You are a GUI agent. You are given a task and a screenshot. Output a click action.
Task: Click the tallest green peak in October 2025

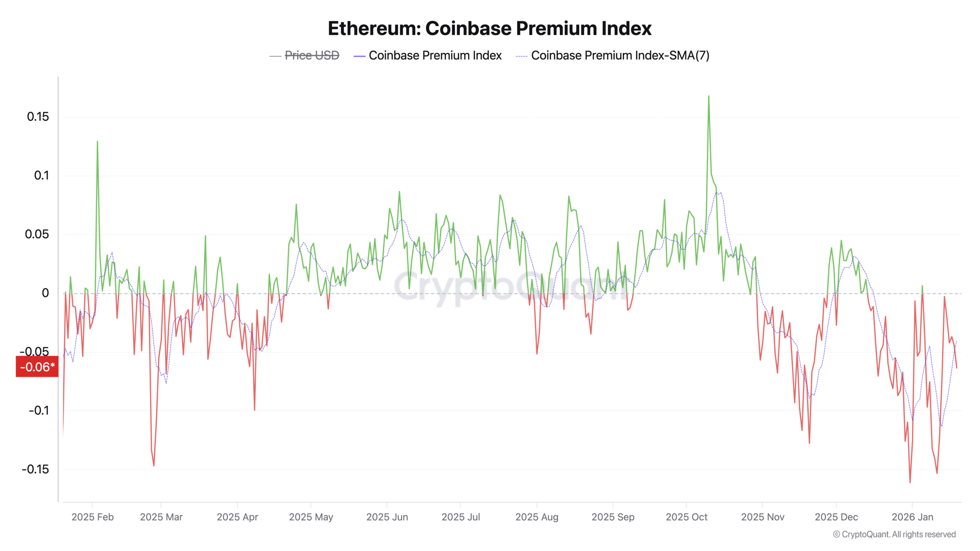click(709, 96)
